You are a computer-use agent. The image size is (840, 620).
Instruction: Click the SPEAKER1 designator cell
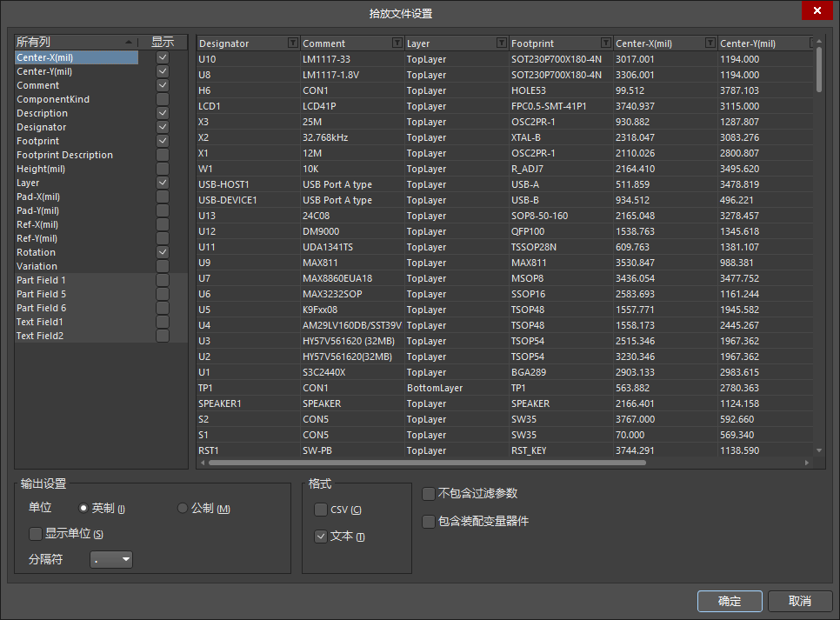(x=248, y=403)
